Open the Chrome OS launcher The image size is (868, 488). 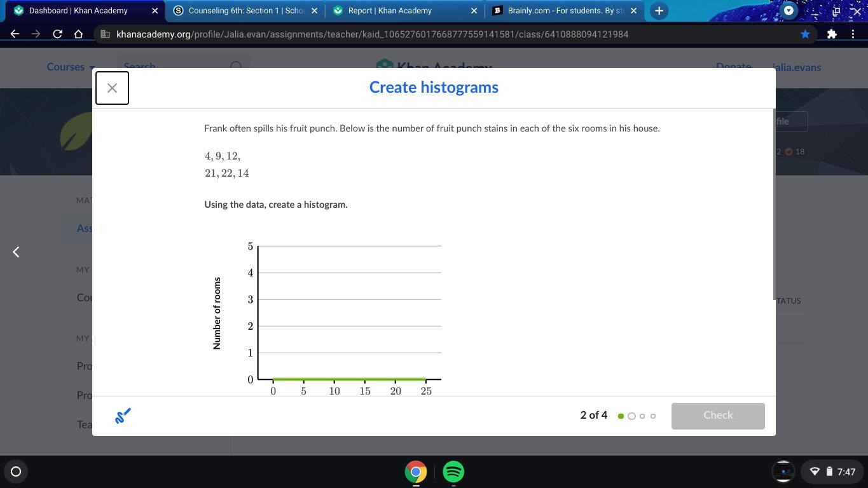pyautogui.click(x=16, y=471)
